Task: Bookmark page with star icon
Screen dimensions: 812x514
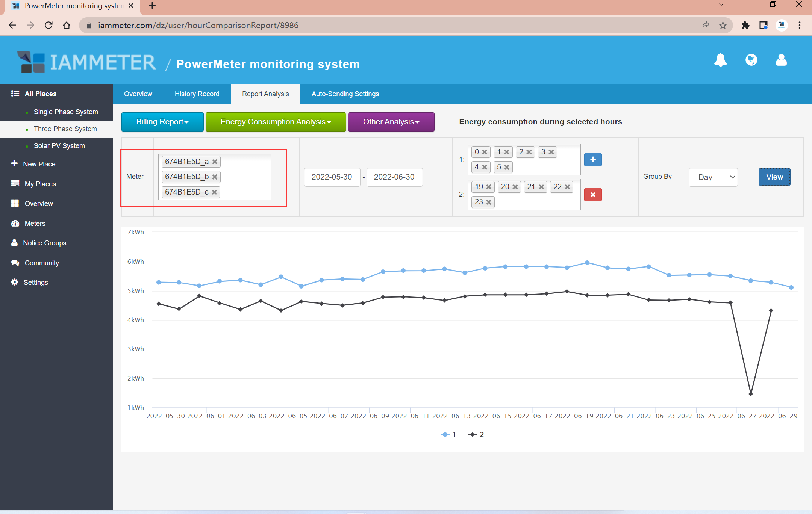Action: point(723,25)
